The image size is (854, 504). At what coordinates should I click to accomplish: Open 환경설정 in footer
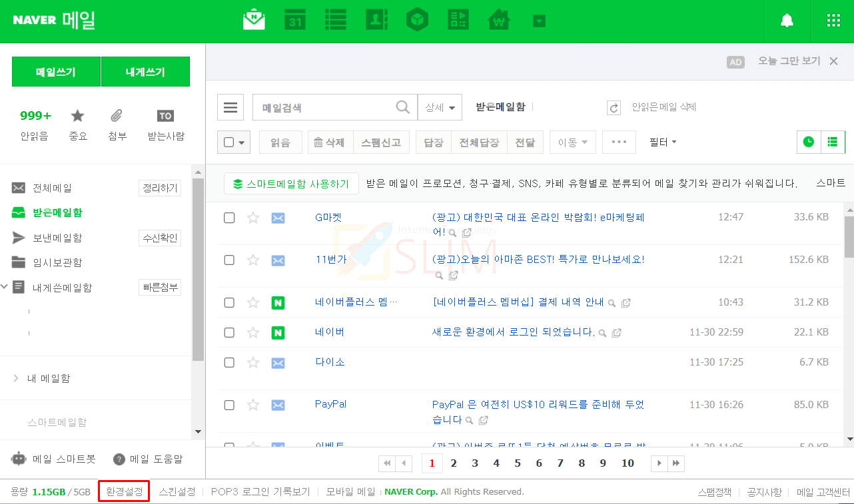click(124, 491)
